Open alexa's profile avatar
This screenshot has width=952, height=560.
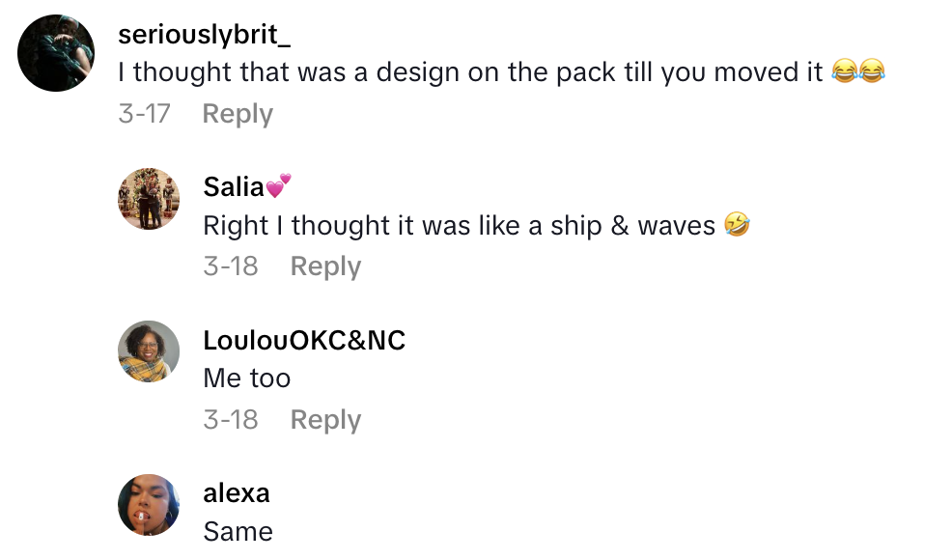pyautogui.click(x=149, y=505)
